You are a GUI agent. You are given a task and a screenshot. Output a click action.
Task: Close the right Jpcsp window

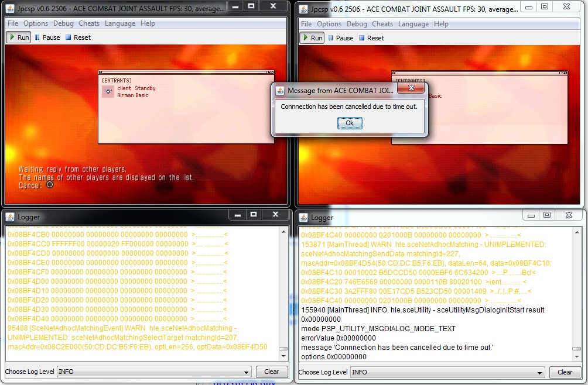567,7
